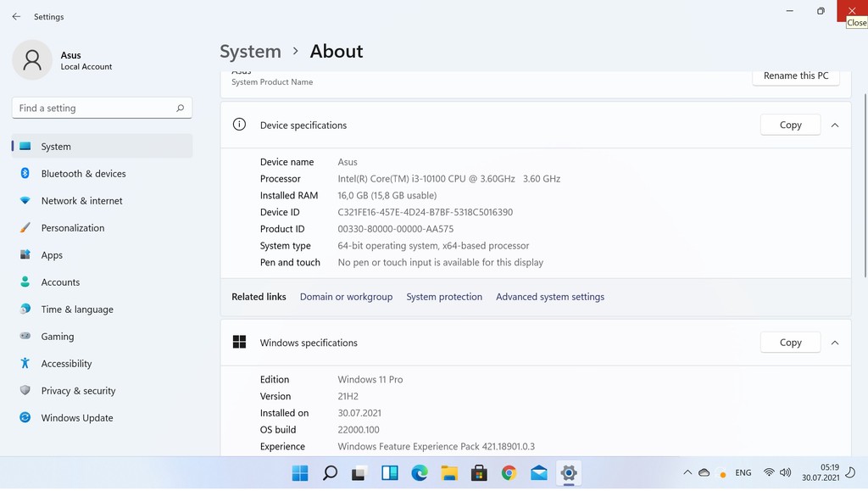Click the Version value 21H2

(348, 396)
